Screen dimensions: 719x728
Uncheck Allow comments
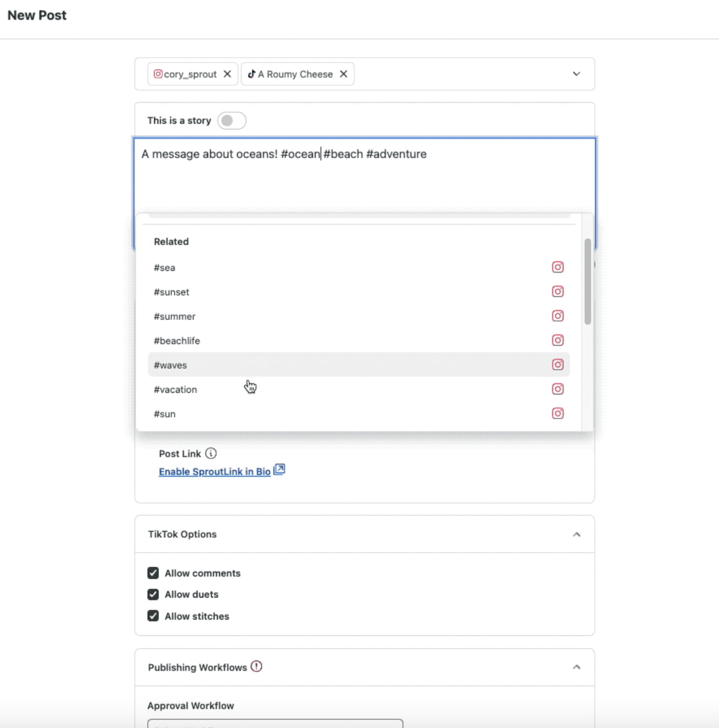(152, 573)
